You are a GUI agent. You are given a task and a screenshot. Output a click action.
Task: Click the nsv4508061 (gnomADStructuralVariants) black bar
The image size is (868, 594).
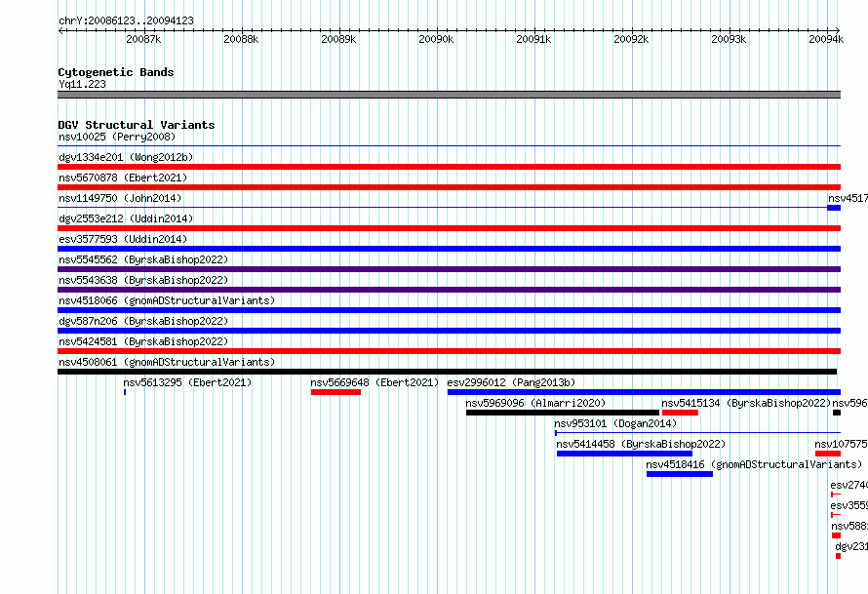pyautogui.click(x=448, y=372)
